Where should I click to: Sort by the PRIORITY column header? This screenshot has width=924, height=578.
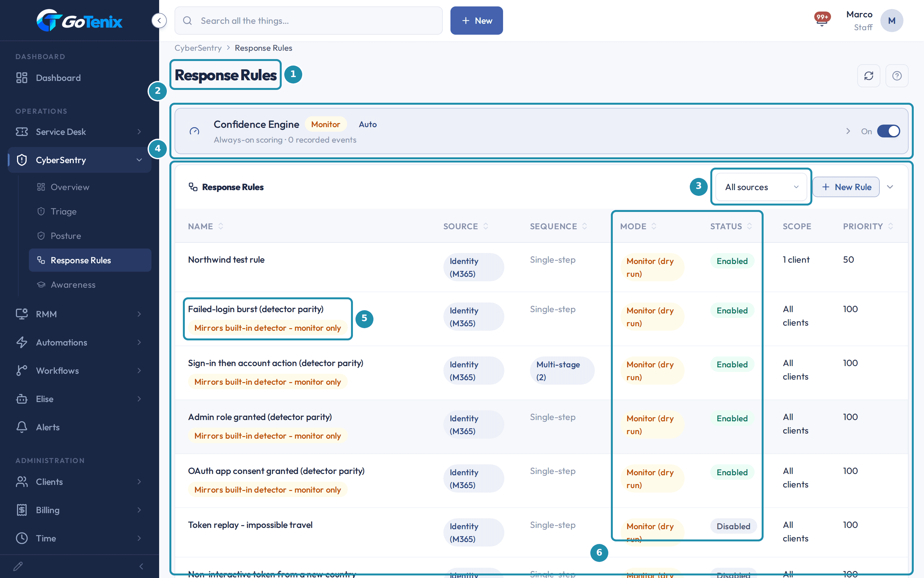(868, 226)
